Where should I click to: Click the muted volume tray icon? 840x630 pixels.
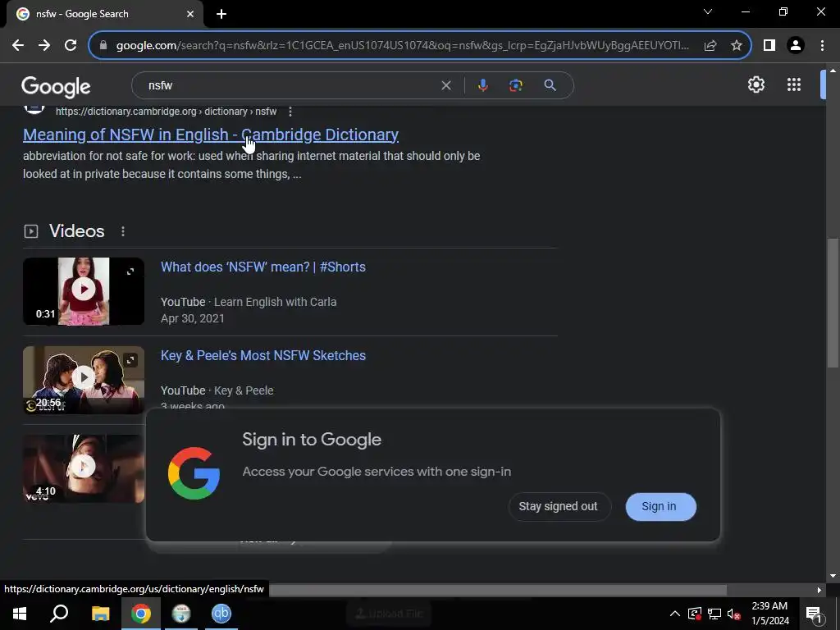point(734,614)
